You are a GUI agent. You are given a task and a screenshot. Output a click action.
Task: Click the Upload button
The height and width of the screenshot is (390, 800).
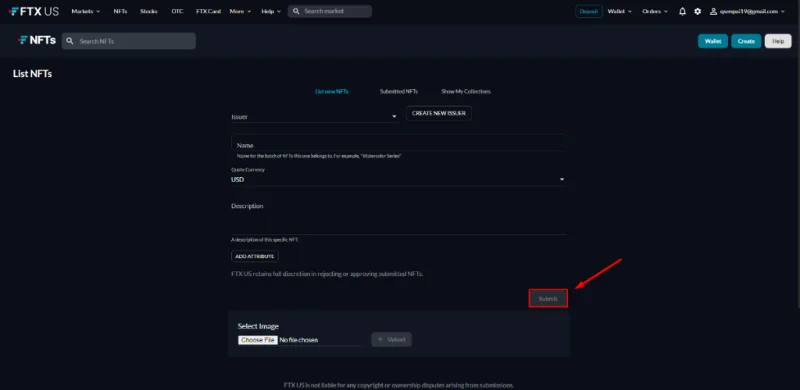coord(391,339)
